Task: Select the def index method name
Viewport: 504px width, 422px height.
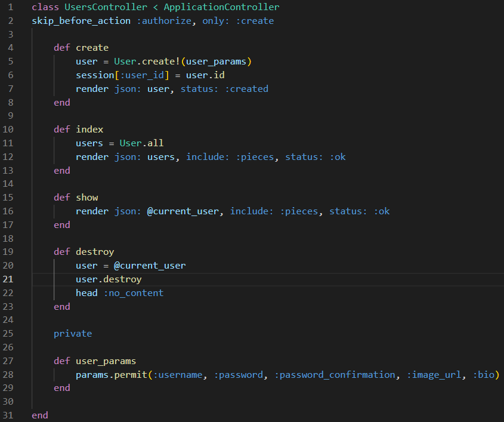Action: click(x=89, y=129)
